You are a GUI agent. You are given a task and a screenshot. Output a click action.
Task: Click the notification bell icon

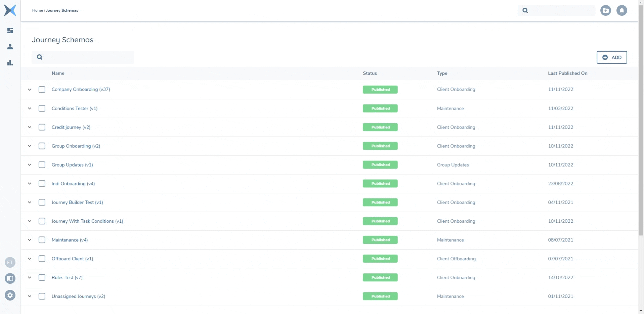pyautogui.click(x=621, y=10)
